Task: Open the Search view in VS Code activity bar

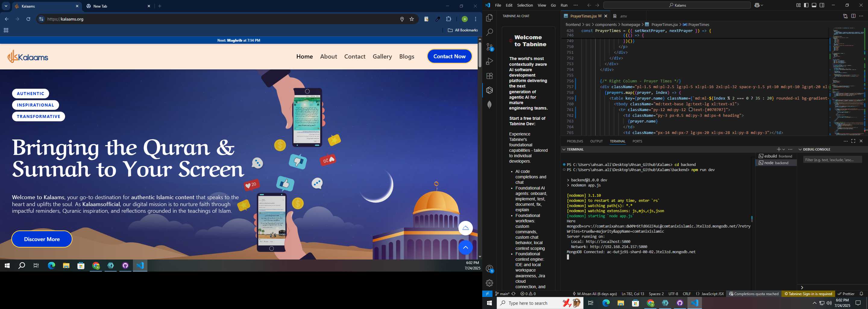Action: pos(489,32)
